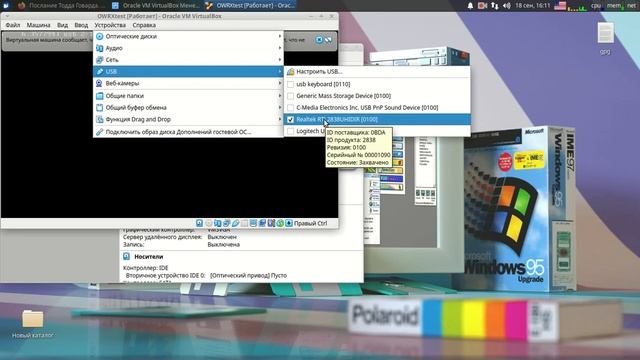This screenshot has width=640, height=360.
Task: Choose Подключить образ диска Дополнений гостевой ОС
Action: tap(188, 132)
